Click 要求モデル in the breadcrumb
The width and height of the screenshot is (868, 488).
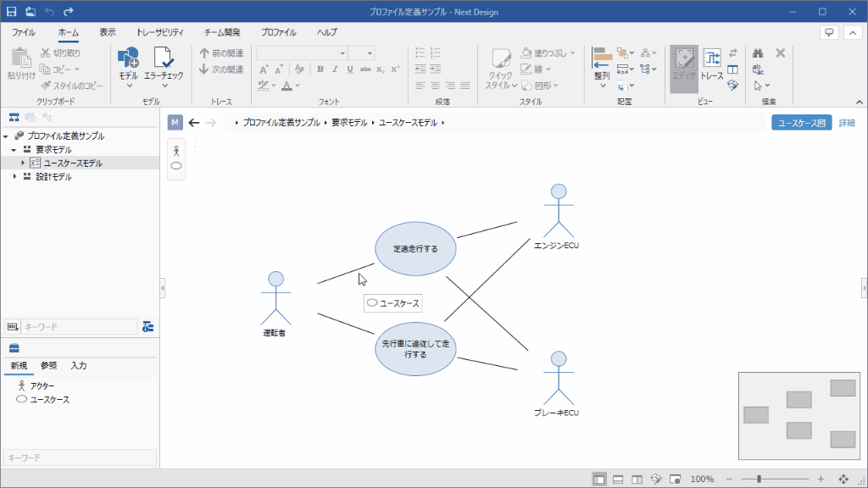pyautogui.click(x=349, y=123)
